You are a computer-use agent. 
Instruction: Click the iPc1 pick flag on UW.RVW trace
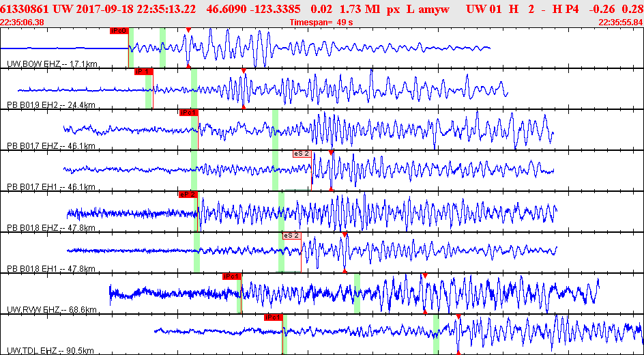pyautogui.click(x=232, y=276)
